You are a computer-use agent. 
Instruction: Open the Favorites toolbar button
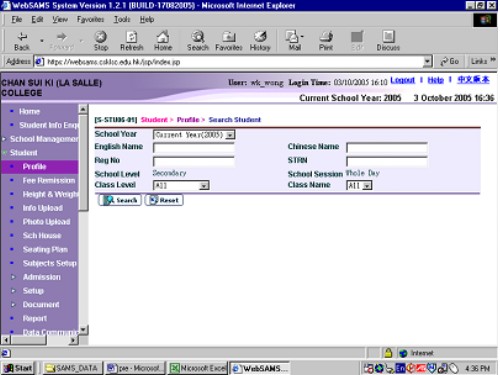229,41
